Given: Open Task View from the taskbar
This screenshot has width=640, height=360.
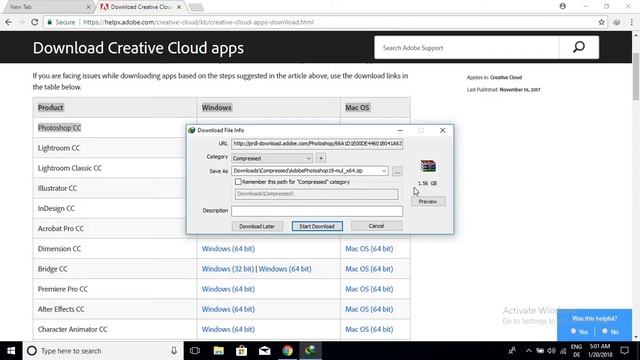Looking at the screenshot, I should [195, 351].
